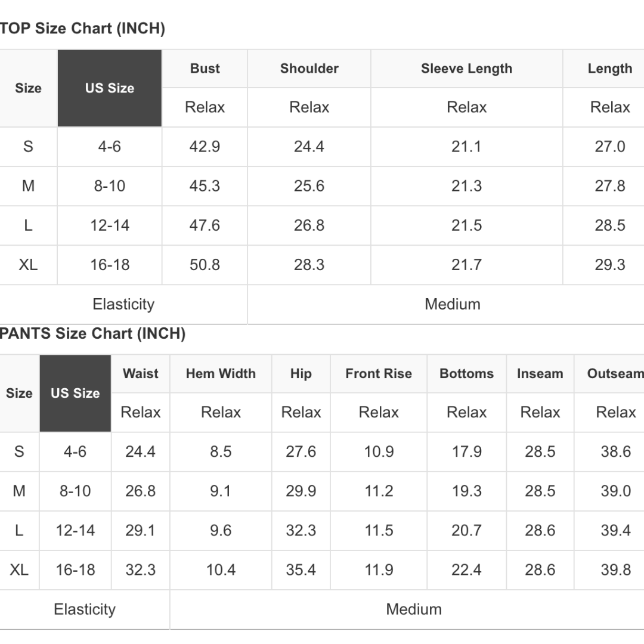Click the Bust column header
Viewport: 644px width, 644px height.
click(205, 69)
